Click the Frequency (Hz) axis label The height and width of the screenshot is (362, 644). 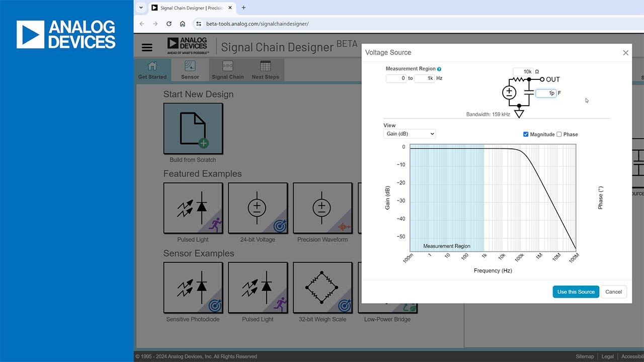coord(493,270)
